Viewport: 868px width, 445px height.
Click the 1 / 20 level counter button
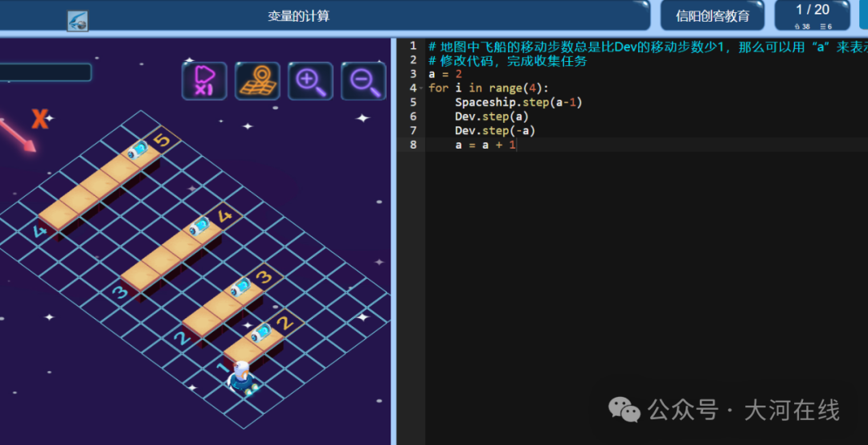(x=812, y=15)
